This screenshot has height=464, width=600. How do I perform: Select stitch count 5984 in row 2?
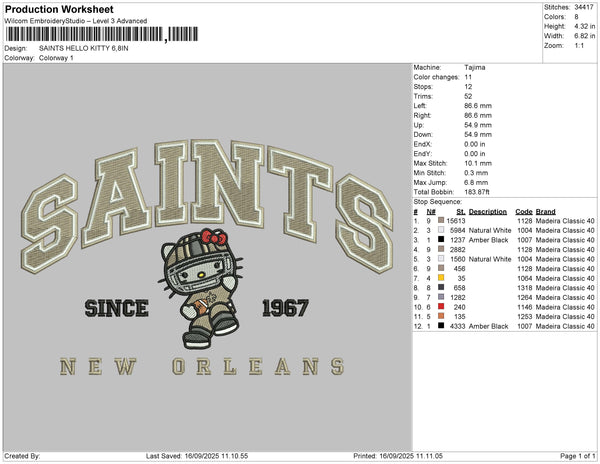tap(458, 231)
